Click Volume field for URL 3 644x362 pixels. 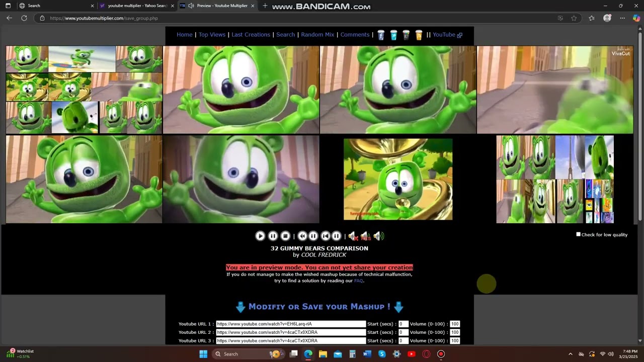(455, 341)
